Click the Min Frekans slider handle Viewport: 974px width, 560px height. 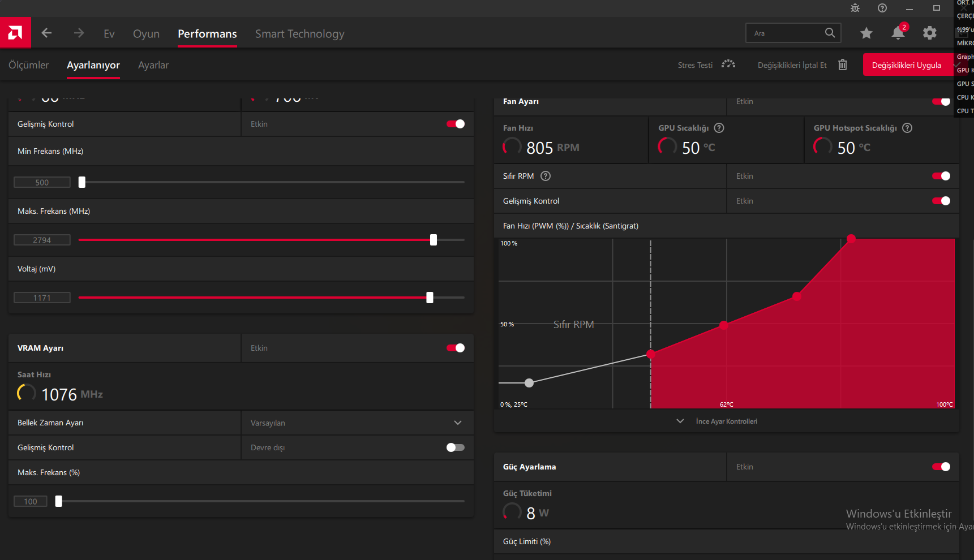click(82, 182)
